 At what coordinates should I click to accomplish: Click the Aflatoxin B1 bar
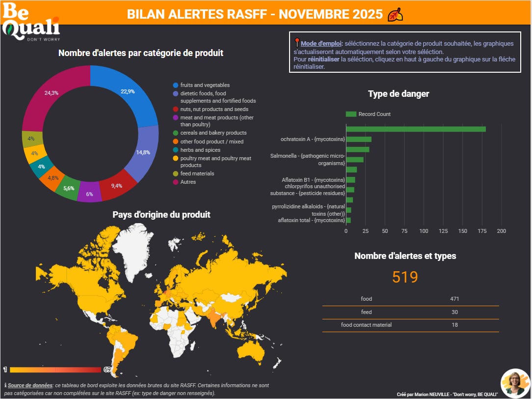351,180
